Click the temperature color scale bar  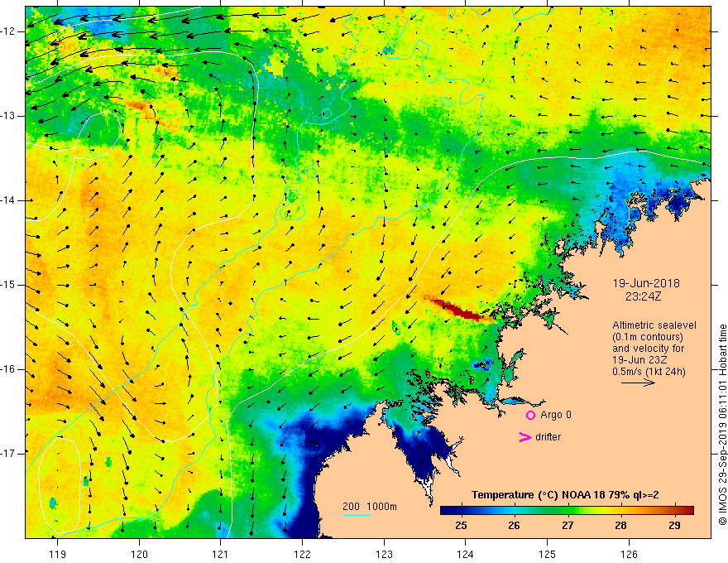tap(567, 511)
